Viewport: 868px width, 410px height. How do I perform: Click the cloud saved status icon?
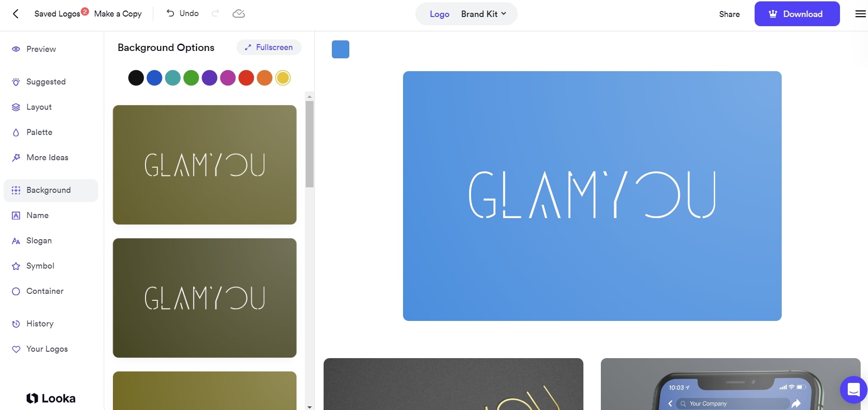(239, 14)
